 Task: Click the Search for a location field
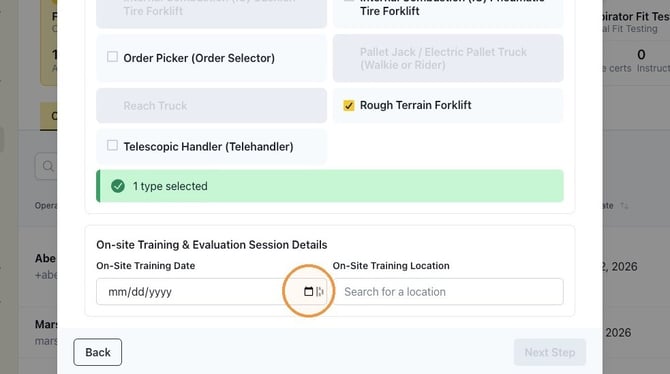tap(448, 292)
